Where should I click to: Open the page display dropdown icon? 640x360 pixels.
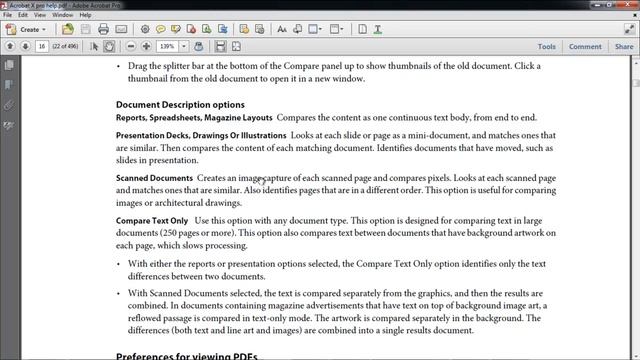(x=315, y=29)
